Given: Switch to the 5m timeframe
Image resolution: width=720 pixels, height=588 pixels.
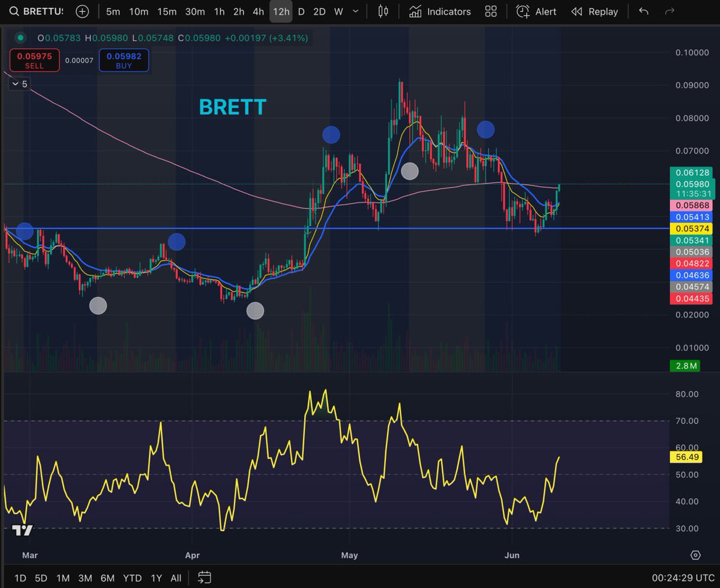Looking at the screenshot, I should coord(113,11).
